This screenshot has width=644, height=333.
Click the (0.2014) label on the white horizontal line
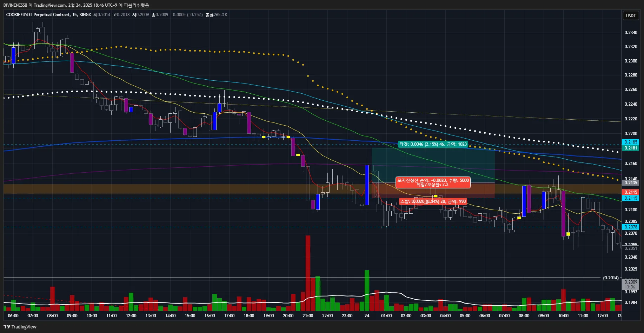coord(611,278)
